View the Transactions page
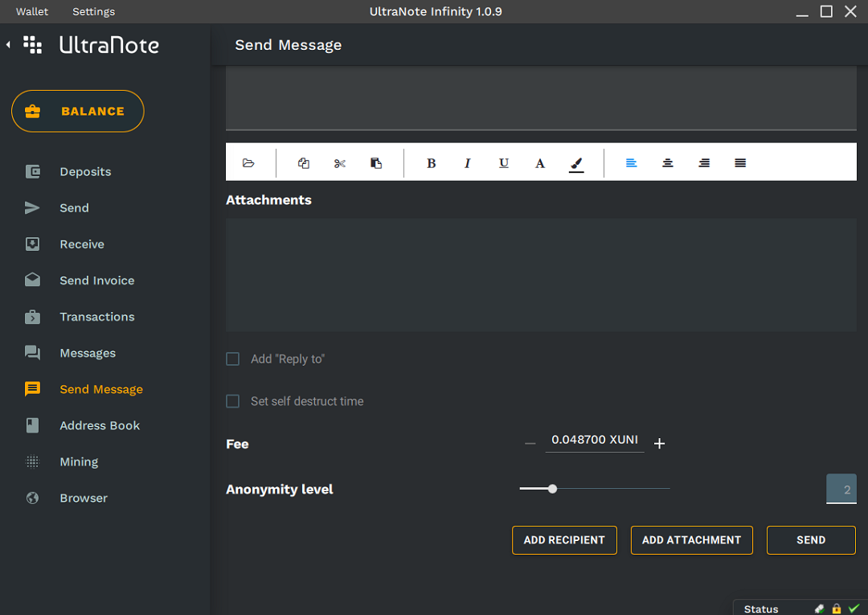 [97, 317]
